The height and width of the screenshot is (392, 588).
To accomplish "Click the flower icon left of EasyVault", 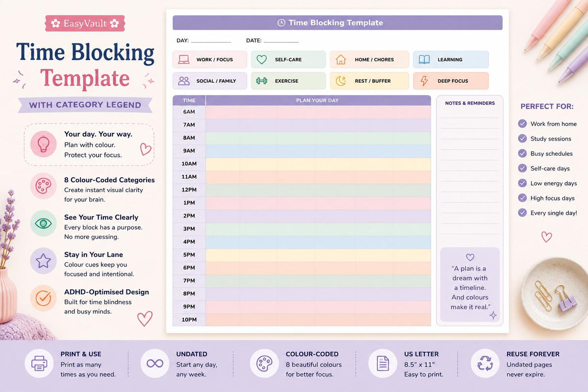I will tap(55, 23).
